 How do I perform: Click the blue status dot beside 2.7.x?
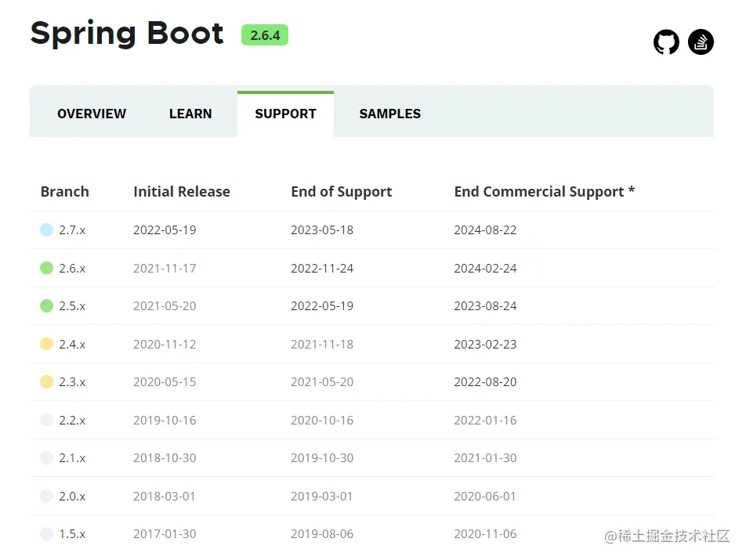click(46, 229)
